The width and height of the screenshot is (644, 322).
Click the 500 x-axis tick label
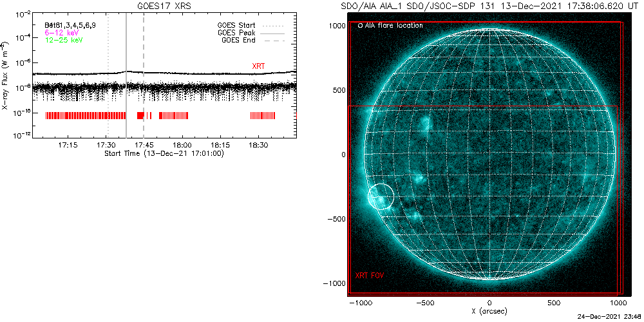coord(554,303)
